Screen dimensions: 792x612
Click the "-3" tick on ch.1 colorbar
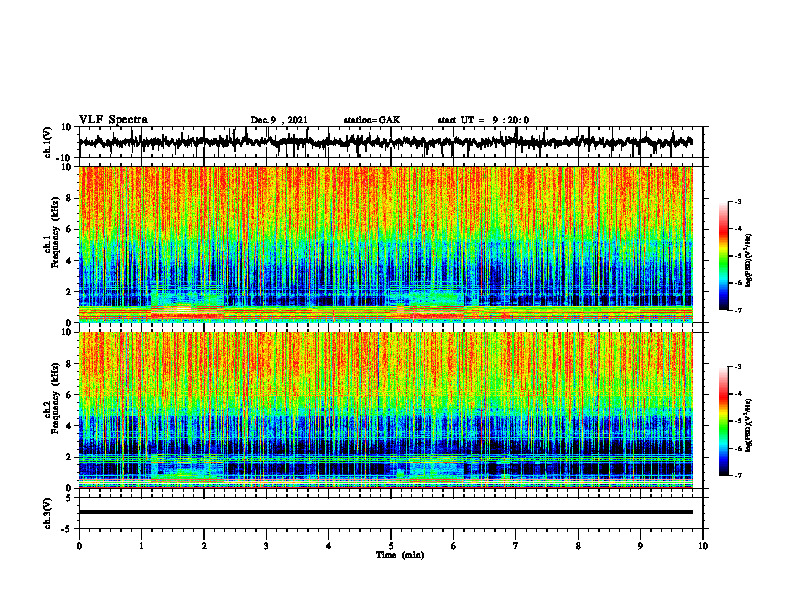click(737, 202)
